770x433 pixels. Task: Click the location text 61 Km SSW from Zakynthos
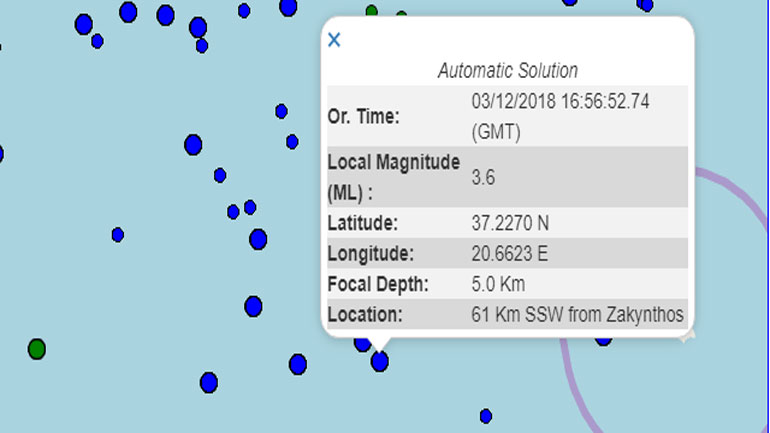(x=577, y=315)
